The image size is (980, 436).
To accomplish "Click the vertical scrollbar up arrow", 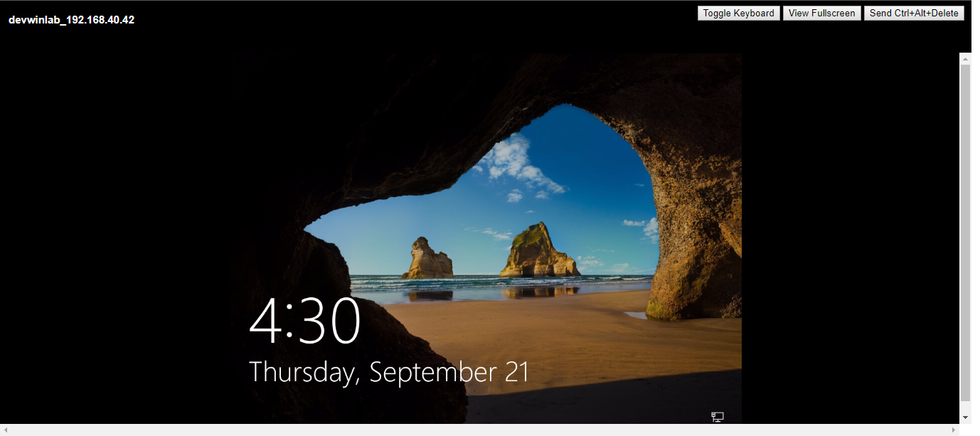I will [x=965, y=58].
